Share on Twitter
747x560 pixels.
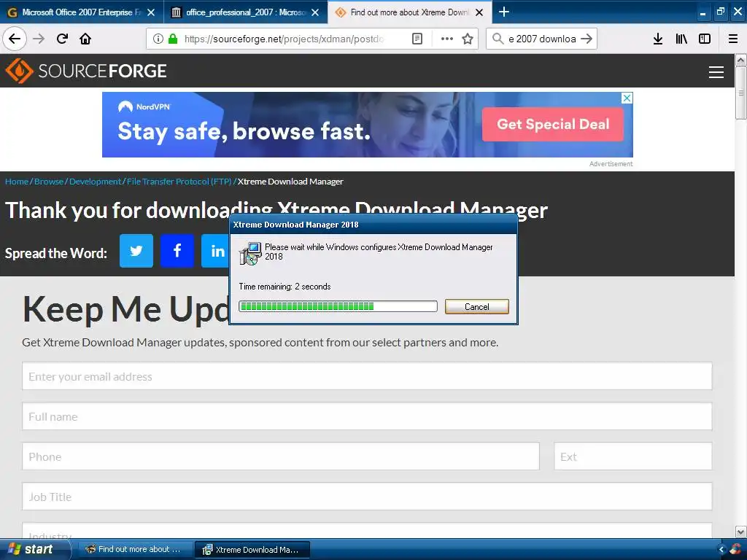[x=136, y=251]
